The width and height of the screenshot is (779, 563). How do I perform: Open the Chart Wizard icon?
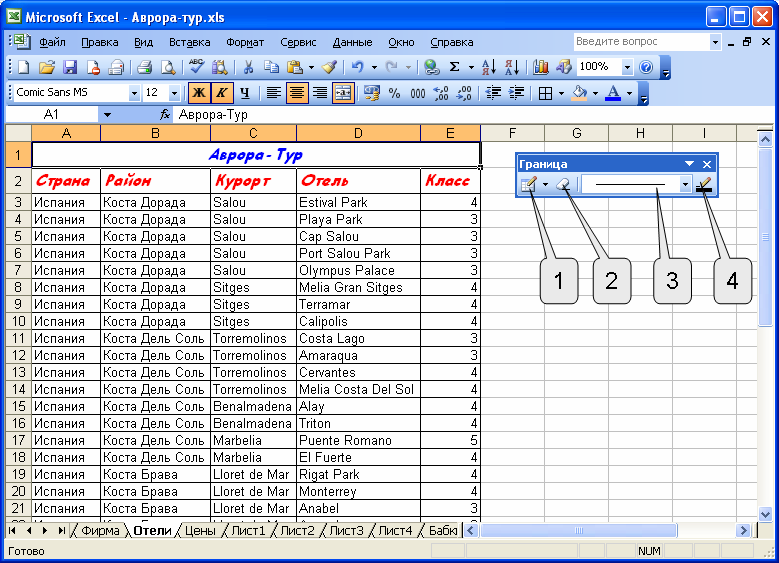(541, 67)
